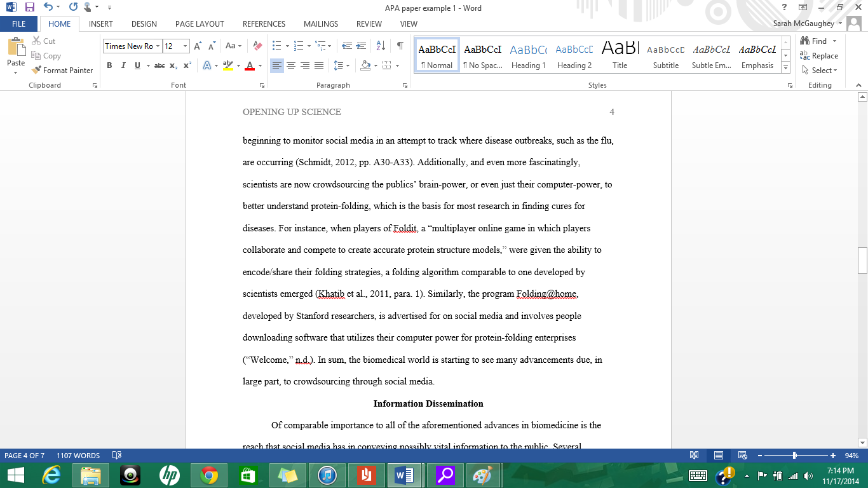Open the PAGE LAYOUT tab
The width and height of the screenshot is (868, 488).
pyautogui.click(x=199, y=24)
